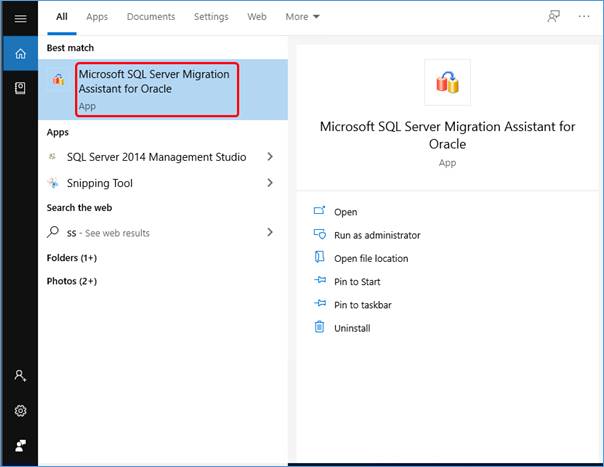
Task: Click the SSMA Oracle icon in best match
Action: [x=59, y=79]
